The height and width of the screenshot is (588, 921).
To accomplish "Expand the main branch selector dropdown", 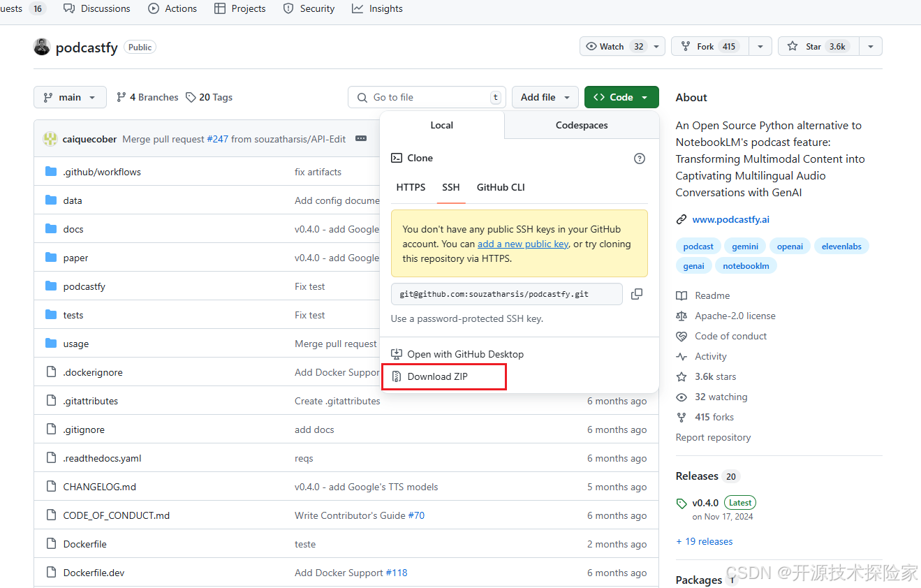I will pos(70,97).
